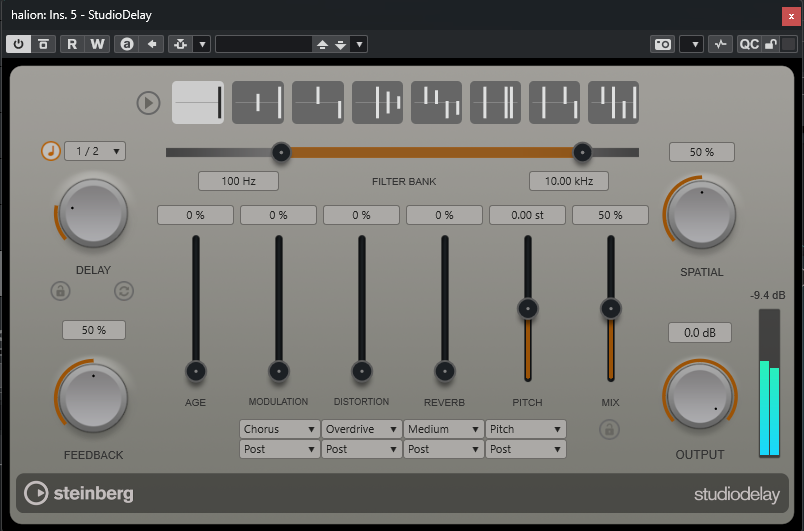Click the 10.00 kHz filter value field
The height and width of the screenshot is (531, 804).
tap(569, 181)
